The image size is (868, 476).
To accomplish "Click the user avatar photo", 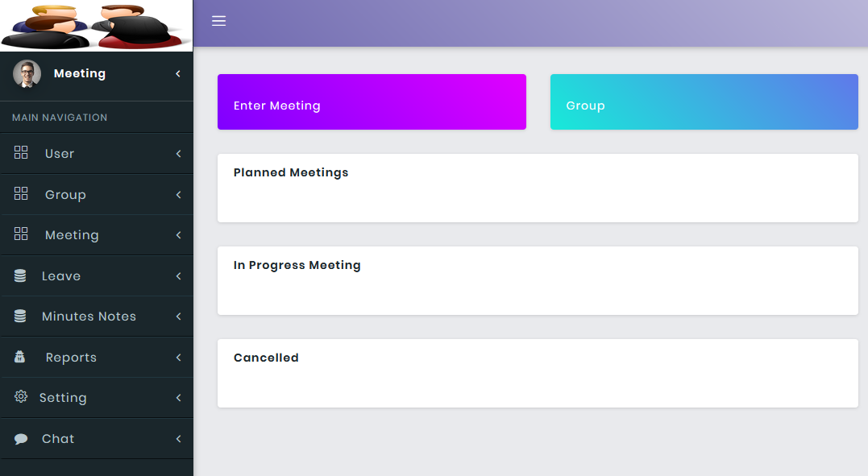I will tap(27, 74).
